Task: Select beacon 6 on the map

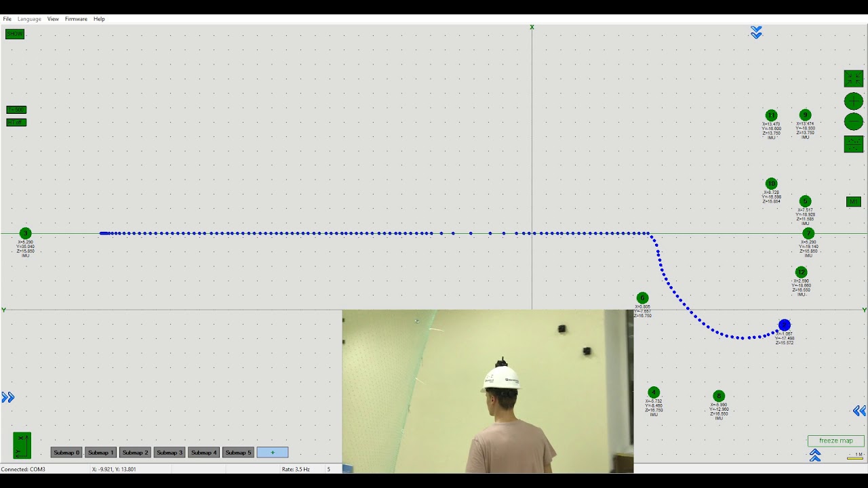Action: [642, 298]
